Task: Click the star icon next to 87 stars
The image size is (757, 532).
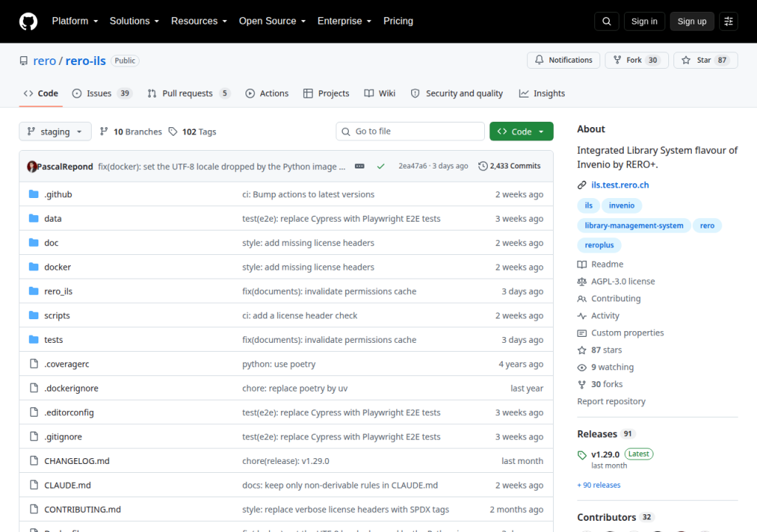Action: [x=582, y=350]
